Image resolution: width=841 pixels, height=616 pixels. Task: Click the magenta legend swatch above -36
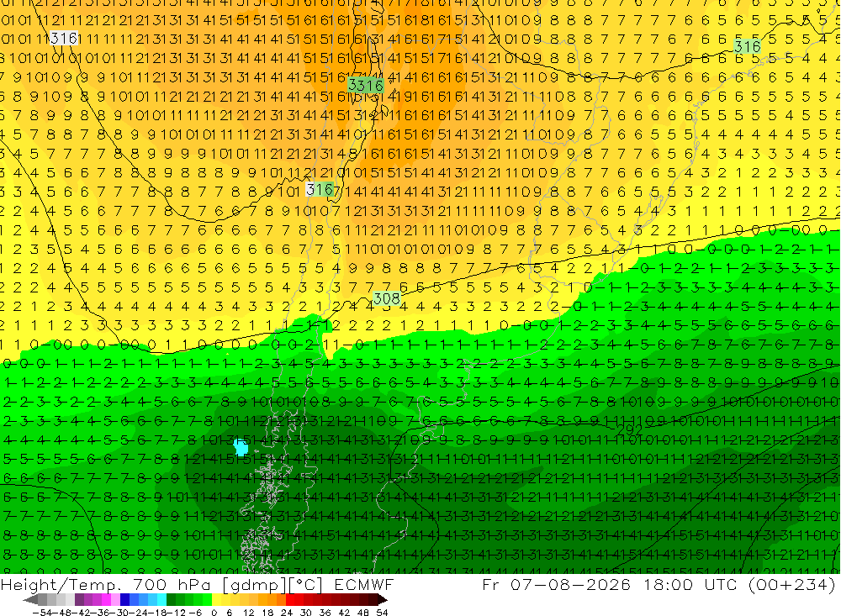point(106,600)
